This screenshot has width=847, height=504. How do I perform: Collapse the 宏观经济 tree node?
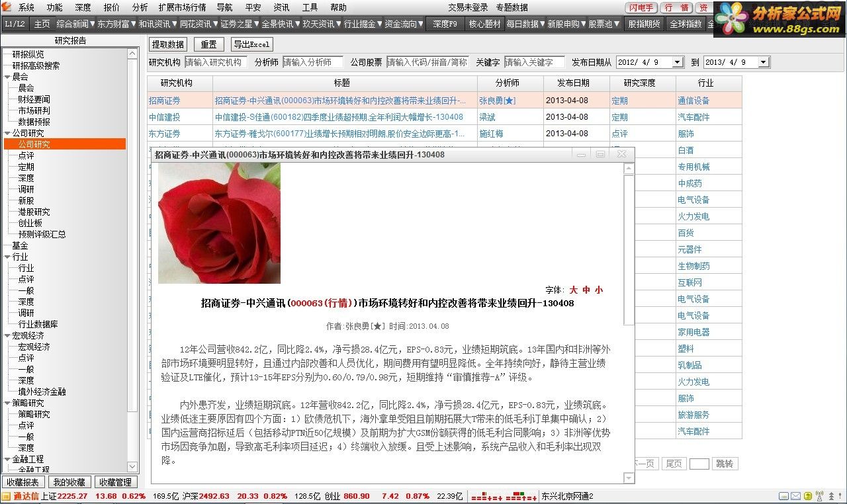tap(7, 335)
